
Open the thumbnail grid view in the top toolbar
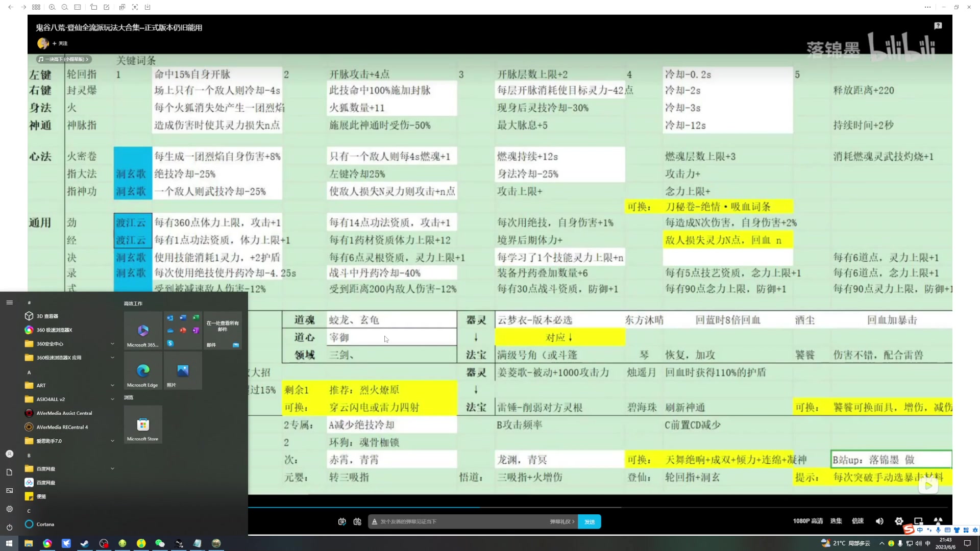(x=36, y=7)
